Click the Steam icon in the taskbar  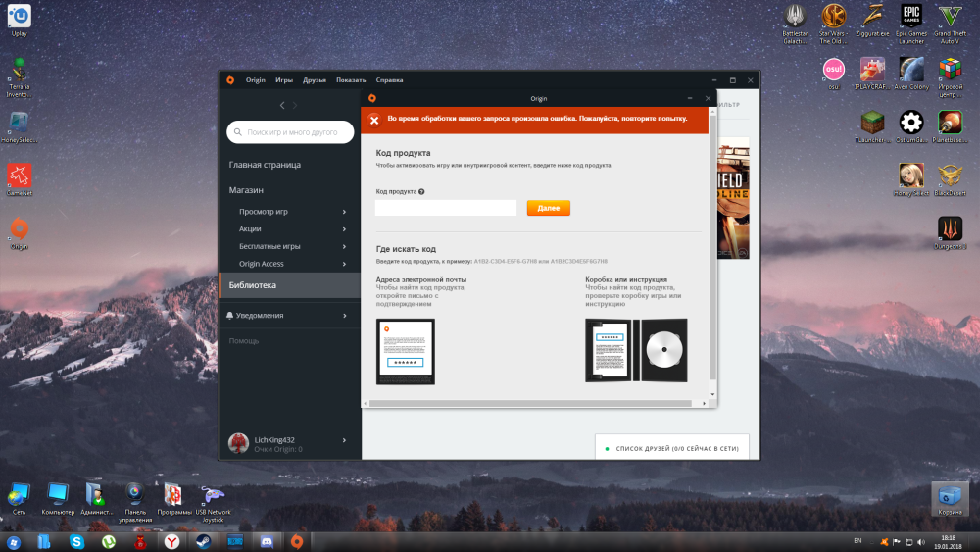point(203,541)
